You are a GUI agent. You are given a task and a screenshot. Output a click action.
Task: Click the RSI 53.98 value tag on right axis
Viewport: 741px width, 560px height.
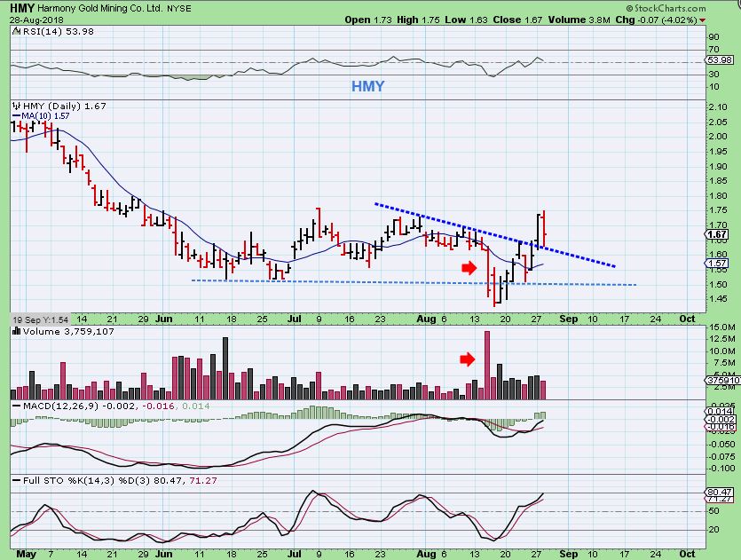coord(720,60)
